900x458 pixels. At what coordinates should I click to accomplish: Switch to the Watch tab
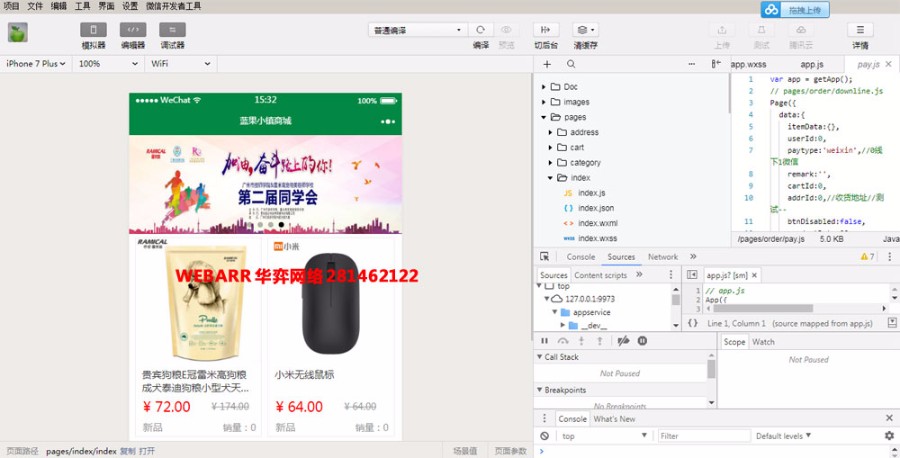click(x=763, y=341)
